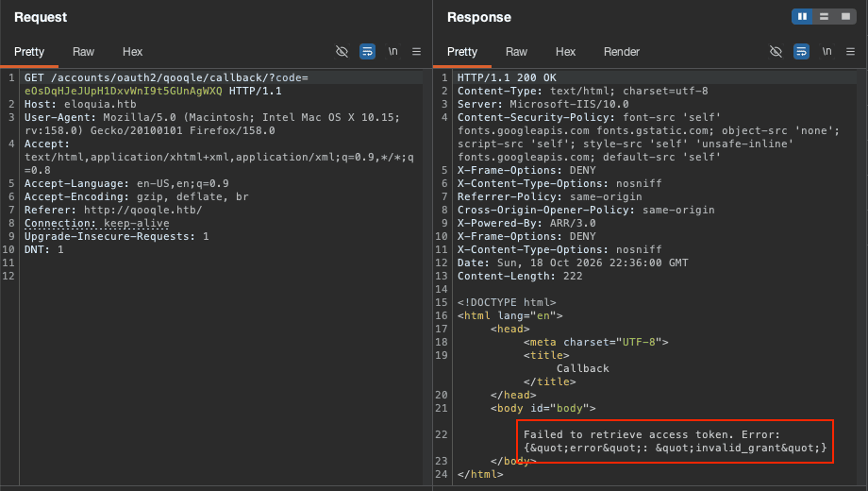Click the Cross-Origin-Opener-Policy header

pyautogui.click(x=586, y=210)
